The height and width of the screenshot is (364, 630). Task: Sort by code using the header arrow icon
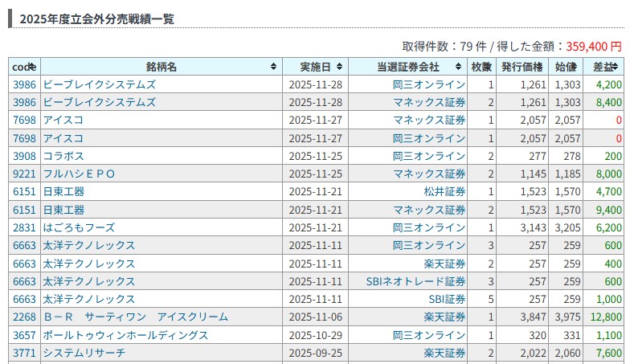tap(33, 67)
